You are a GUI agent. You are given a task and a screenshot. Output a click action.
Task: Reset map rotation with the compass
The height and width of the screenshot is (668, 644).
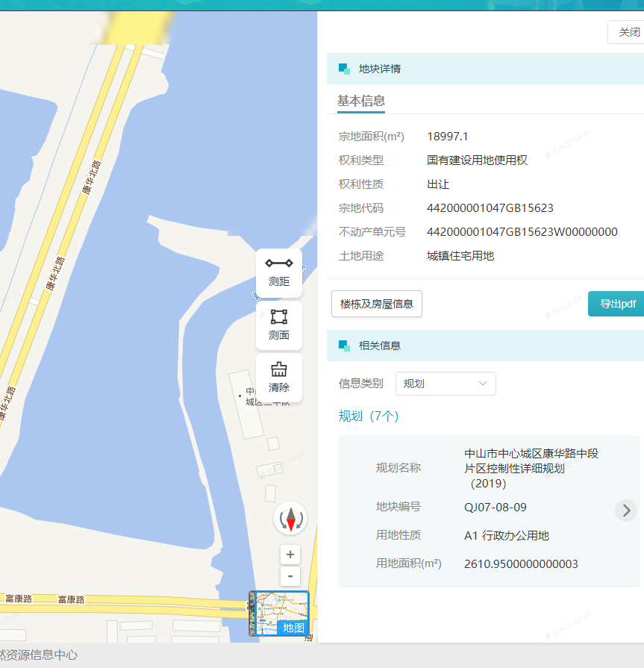tap(290, 519)
